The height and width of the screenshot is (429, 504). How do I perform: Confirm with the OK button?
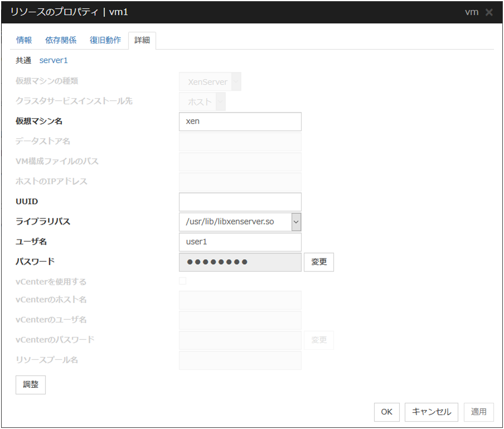click(387, 412)
